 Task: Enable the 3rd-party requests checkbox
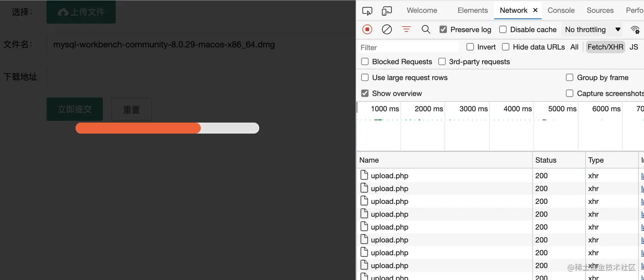pyautogui.click(x=442, y=62)
